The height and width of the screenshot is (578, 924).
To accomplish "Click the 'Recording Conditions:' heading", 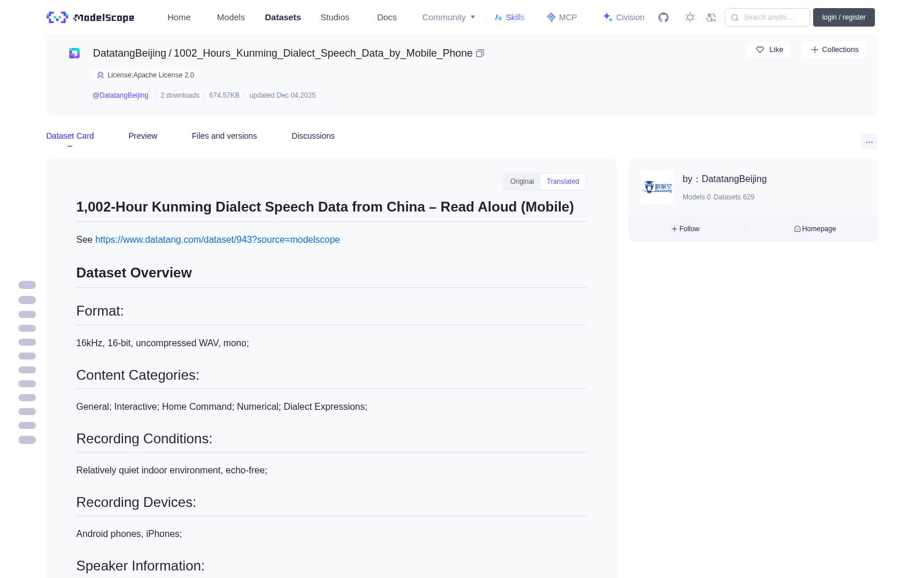I will click(x=144, y=439).
